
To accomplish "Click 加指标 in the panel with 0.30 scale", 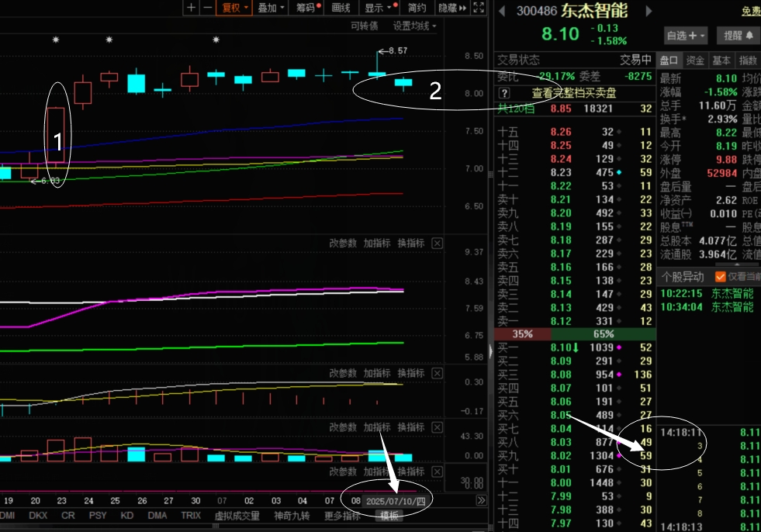I will (377, 373).
